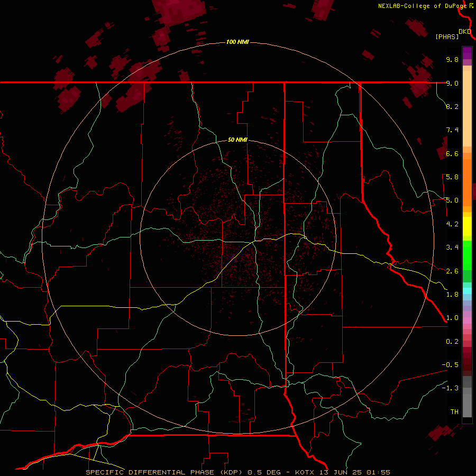Pick the bright green segment of color bar
476x476 pixels.
pos(467,255)
